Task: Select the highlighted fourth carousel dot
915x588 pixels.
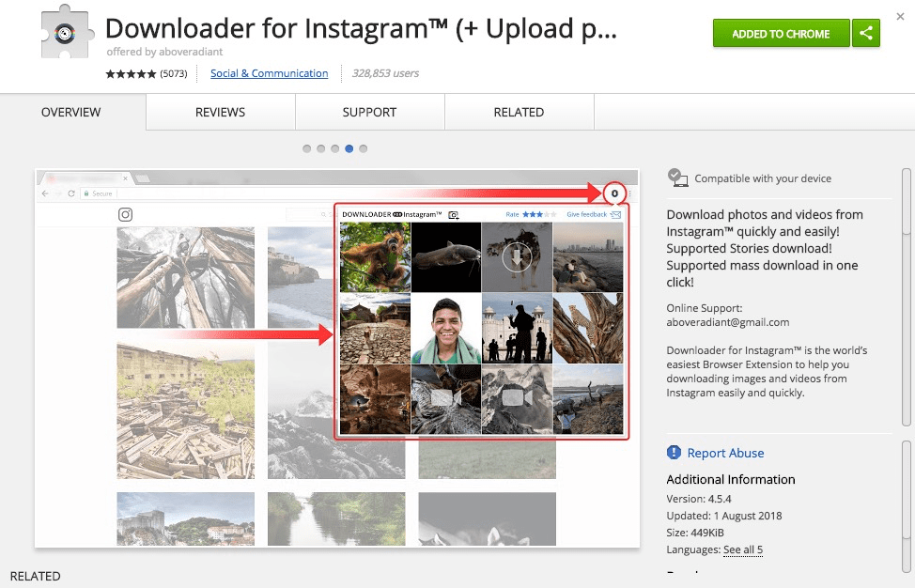Action: (x=349, y=148)
